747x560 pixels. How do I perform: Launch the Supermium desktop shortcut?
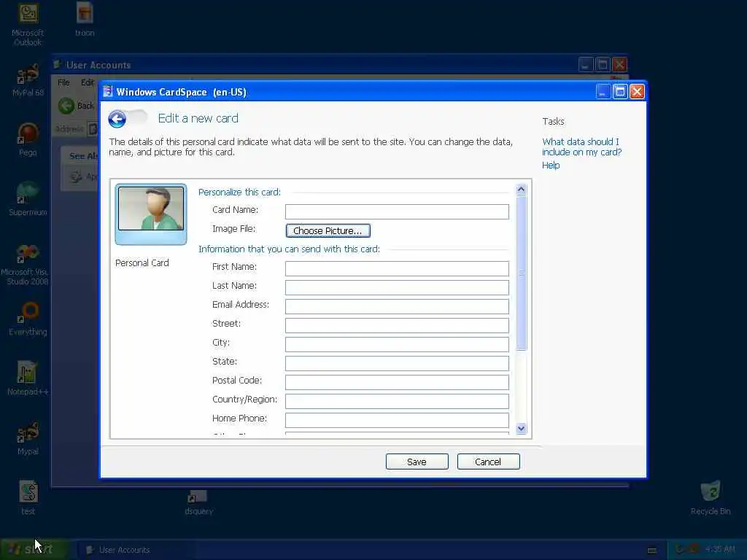click(28, 200)
